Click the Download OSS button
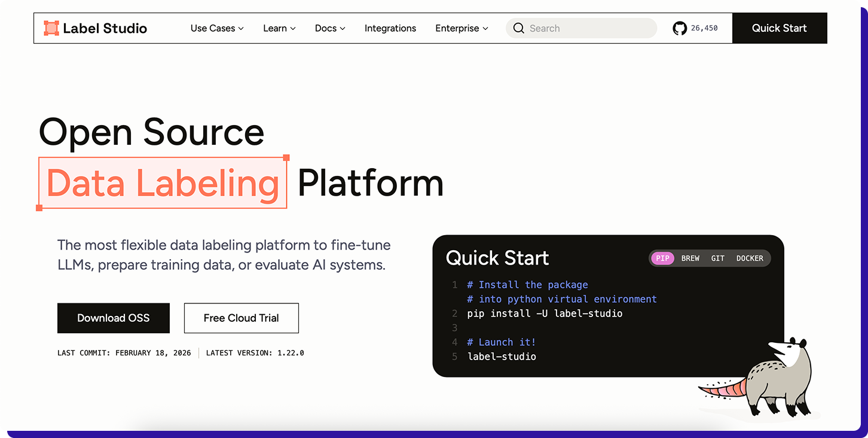The image size is (868, 438). 114,318
